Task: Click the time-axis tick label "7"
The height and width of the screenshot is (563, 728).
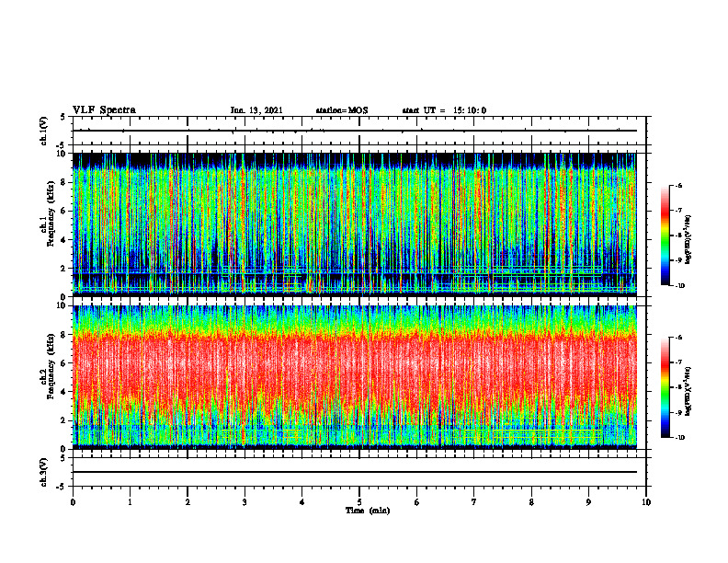Action: (x=474, y=502)
